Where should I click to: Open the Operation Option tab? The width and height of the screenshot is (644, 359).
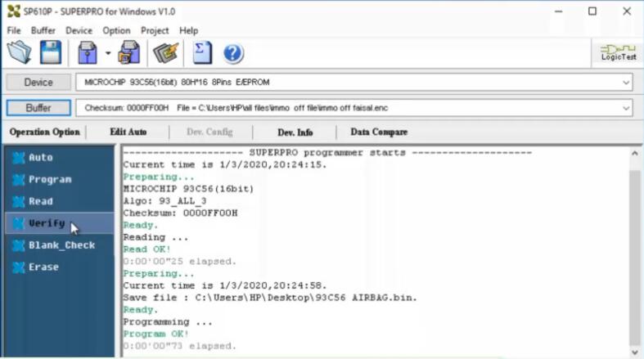click(44, 132)
